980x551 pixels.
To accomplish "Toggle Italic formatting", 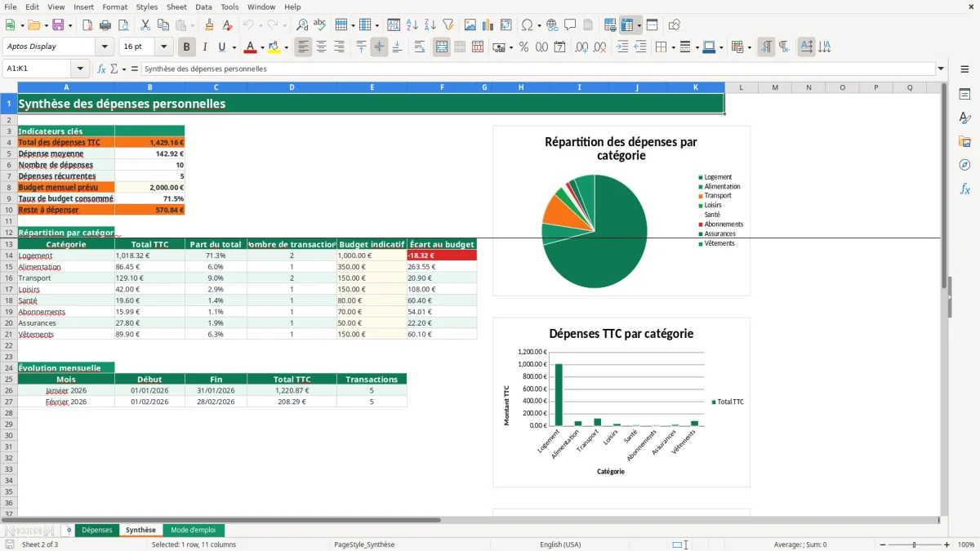I will pos(205,47).
